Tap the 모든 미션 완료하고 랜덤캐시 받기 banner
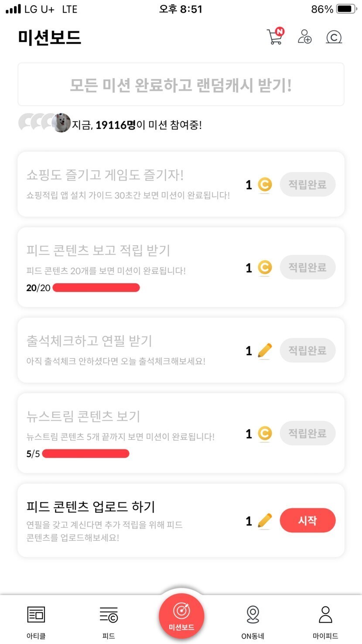 click(181, 85)
